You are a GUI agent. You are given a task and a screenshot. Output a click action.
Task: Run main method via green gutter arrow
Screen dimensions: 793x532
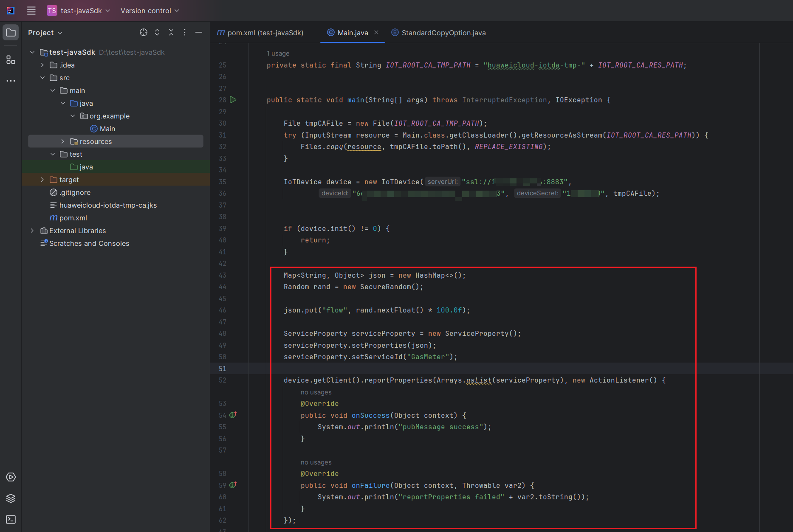pyautogui.click(x=233, y=100)
